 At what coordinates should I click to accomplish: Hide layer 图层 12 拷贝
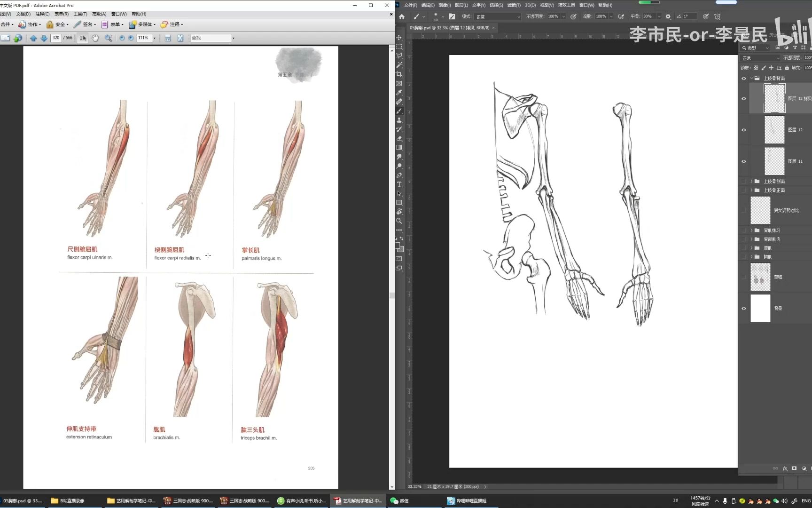pos(743,99)
